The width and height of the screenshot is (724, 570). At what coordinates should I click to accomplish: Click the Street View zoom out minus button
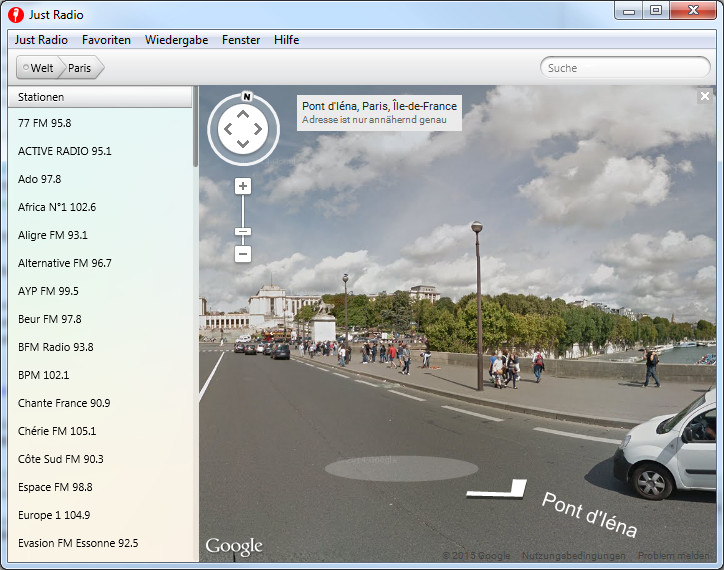pyautogui.click(x=242, y=254)
